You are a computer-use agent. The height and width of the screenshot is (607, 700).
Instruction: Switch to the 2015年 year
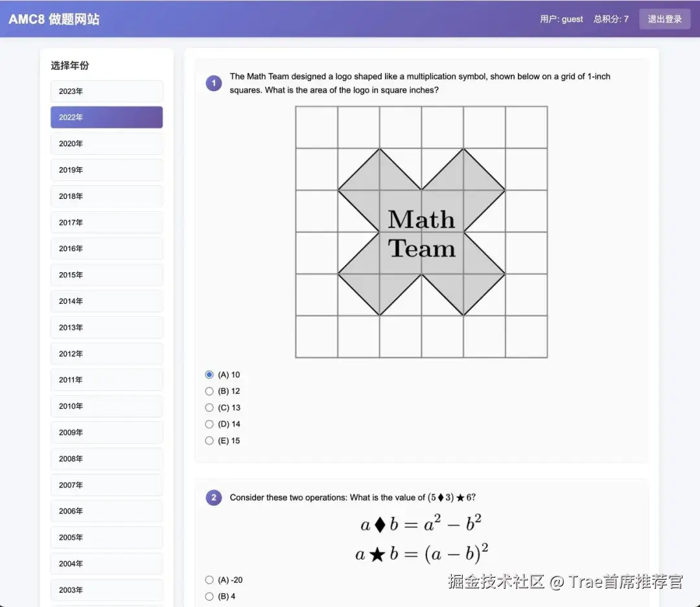point(107,275)
